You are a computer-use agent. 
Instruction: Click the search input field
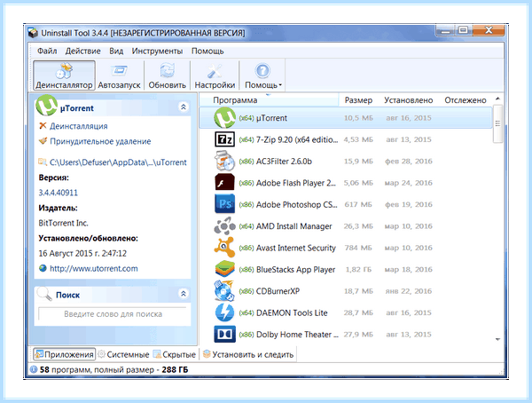[113, 314]
